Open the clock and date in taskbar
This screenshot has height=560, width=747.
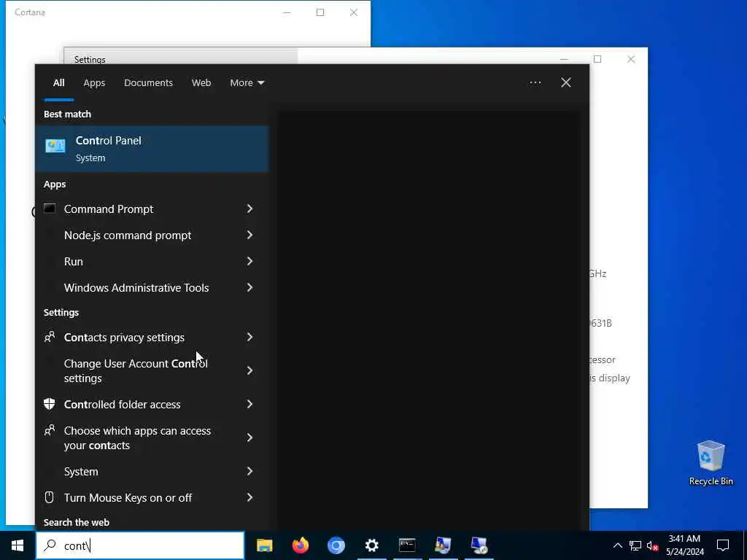(685, 545)
